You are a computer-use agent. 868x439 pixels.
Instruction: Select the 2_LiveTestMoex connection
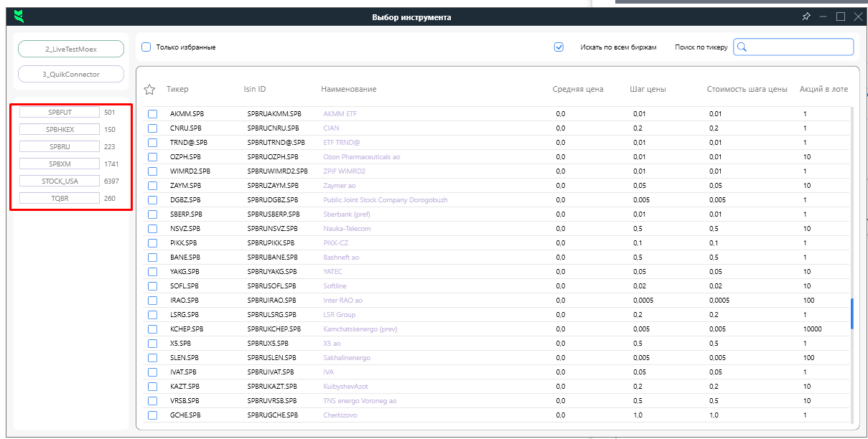coord(70,49)
